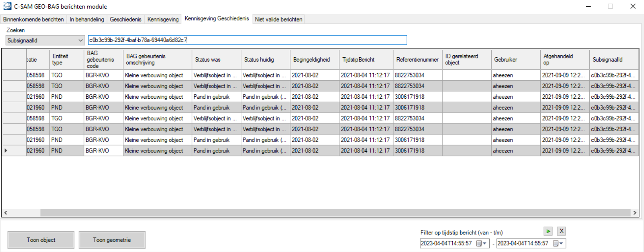
Task: Sort by Afgehandeld op column header
Action: coord(565,59)
